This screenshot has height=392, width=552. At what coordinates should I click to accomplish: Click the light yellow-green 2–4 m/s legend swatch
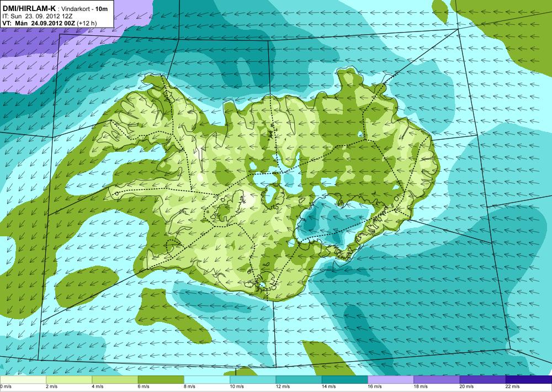pos(69,380)
